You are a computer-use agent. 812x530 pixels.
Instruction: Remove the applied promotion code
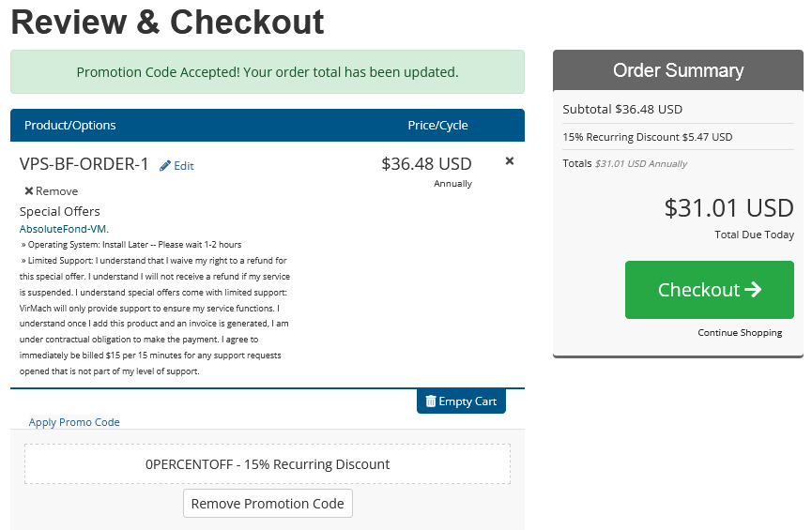click(x=268, y=504)
